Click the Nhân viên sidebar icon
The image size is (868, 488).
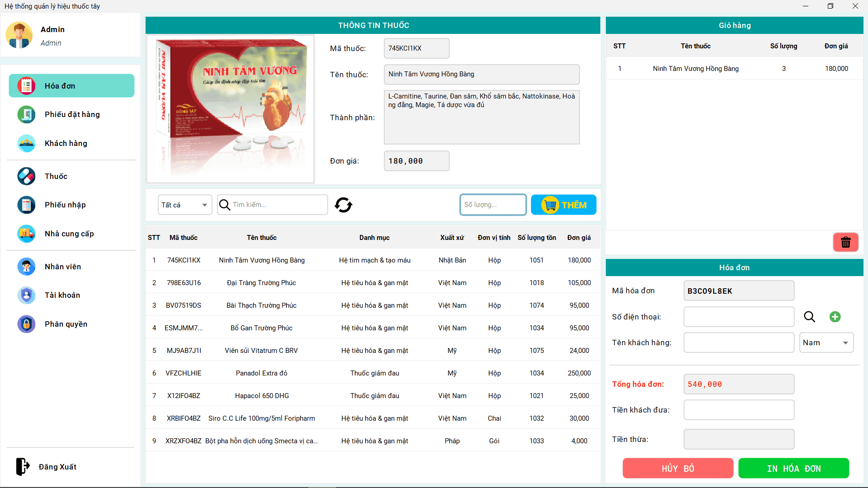pos(27,266)
